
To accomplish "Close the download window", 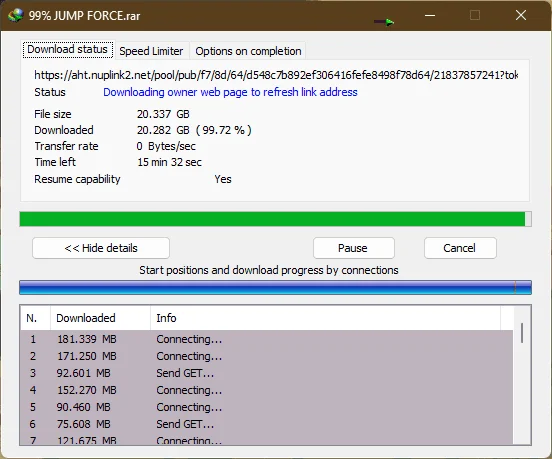I will (x=521, y=15).
